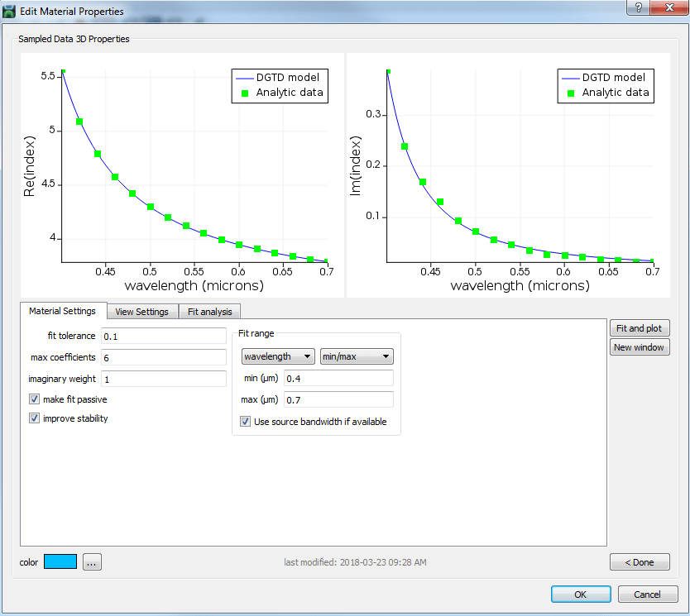Click the help question mark icon
The height and width of the screenshot is (616, 690).
[636, 8]
